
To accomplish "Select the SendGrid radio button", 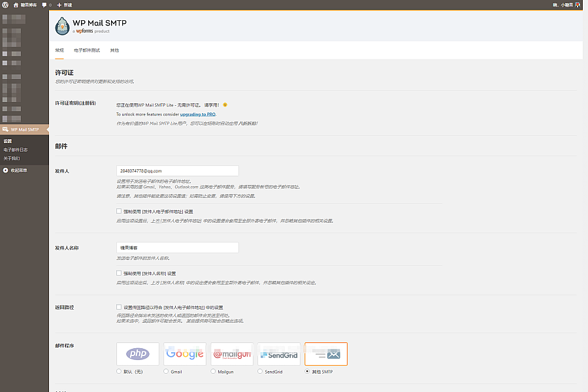I will [x=260, y=371].
